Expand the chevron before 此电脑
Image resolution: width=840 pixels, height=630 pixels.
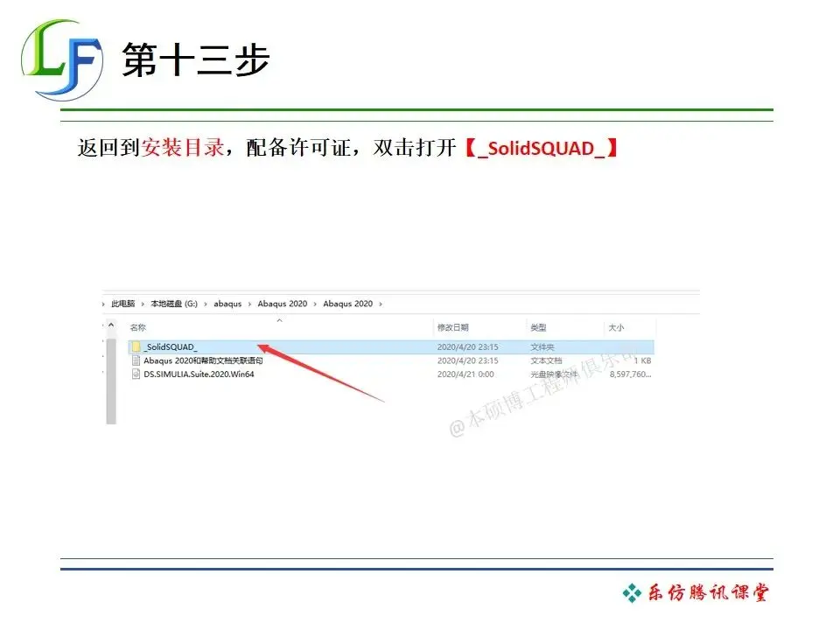[103, 304]
